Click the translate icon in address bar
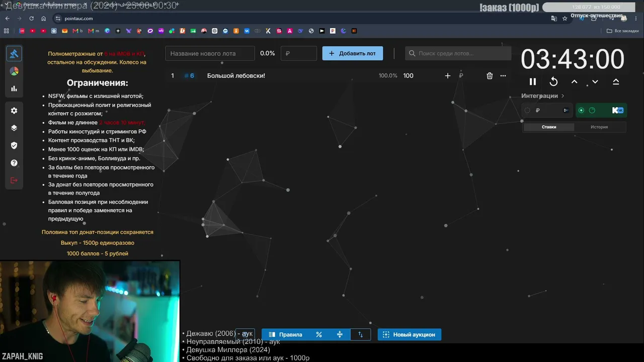Screen dimensions: 644x362 (x=554, y=19)
